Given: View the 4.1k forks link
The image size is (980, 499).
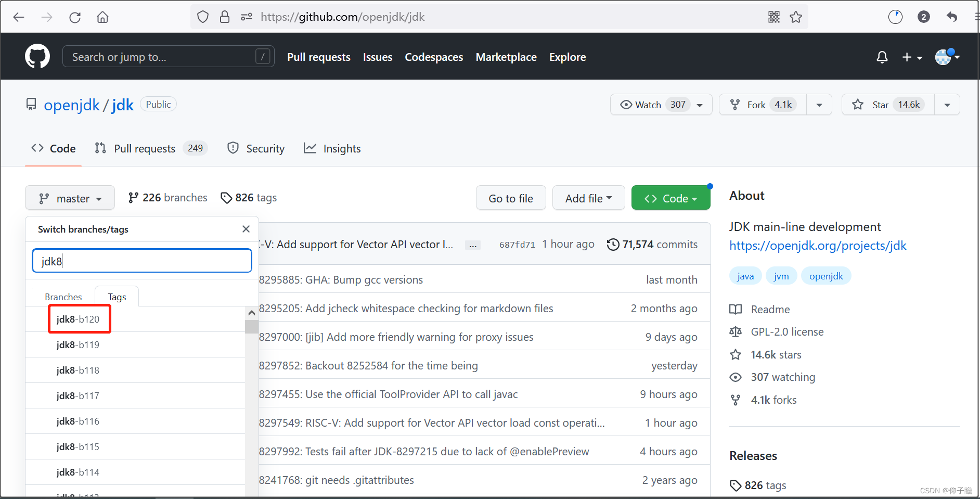Looking at the screenshot, I should point(763,400).
